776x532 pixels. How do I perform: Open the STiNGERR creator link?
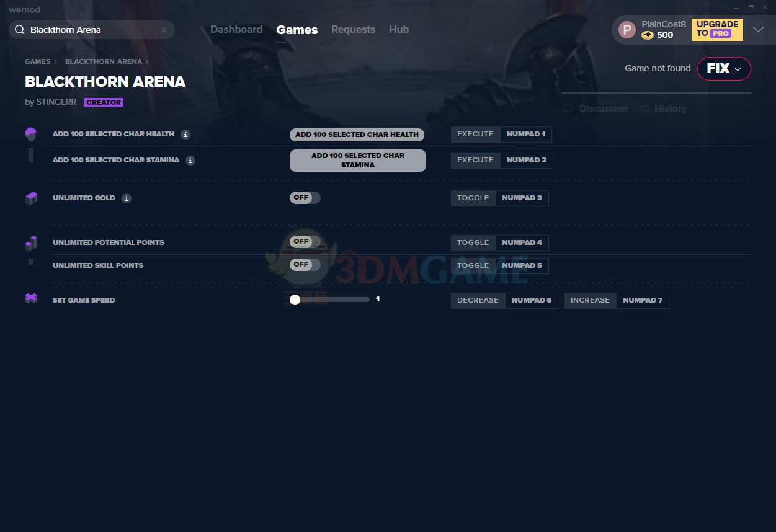(x=56, y=102)
